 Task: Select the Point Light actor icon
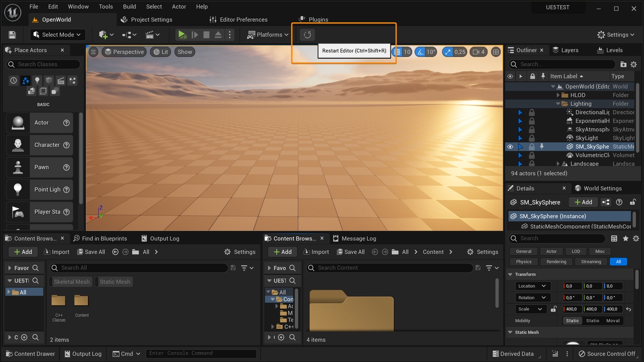click(18, 190)
